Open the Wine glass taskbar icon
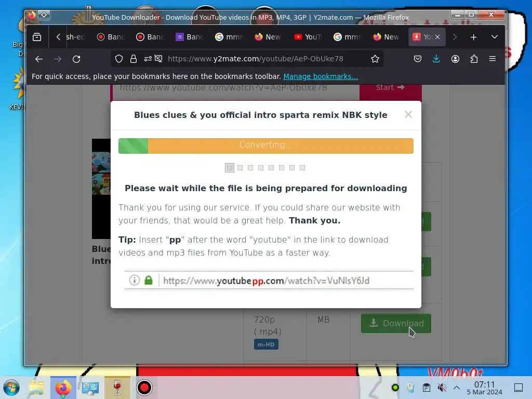The image size is (532, 399). point(117,388)
